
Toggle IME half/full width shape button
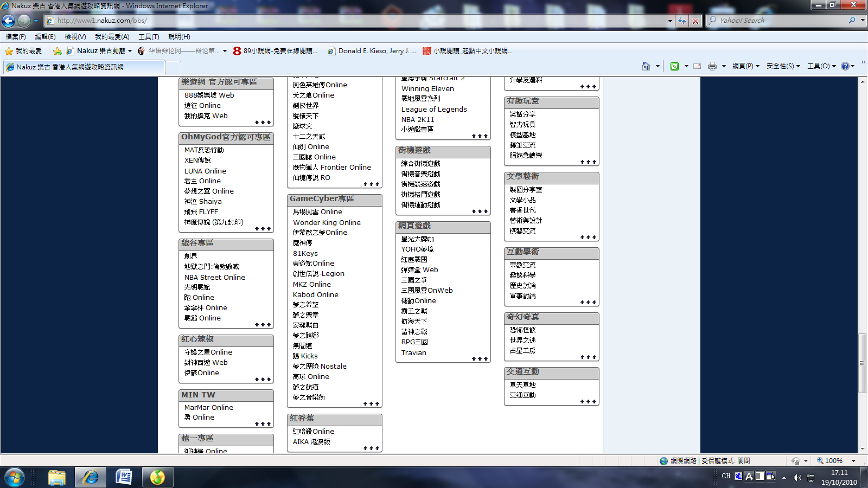point(759,476)
